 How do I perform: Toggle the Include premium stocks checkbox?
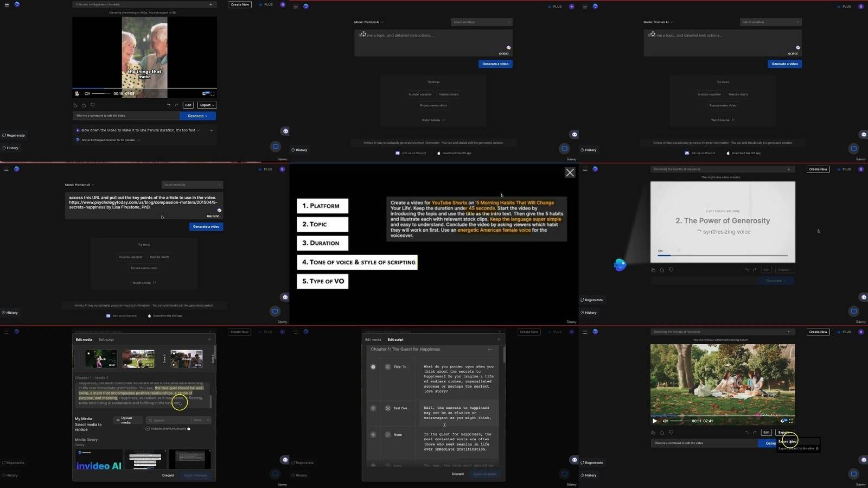coord(148,429)
